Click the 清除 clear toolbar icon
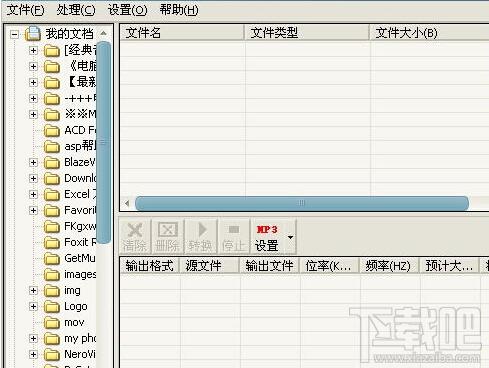489x368 pixels. pyautogui.click(x=135, y=237)
